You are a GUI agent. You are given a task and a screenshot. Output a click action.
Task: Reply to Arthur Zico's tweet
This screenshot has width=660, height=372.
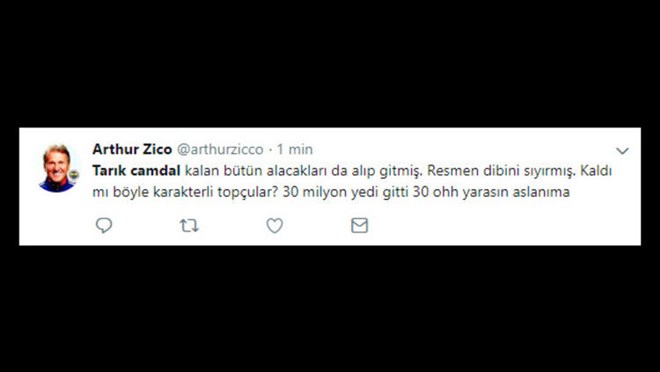104,226
